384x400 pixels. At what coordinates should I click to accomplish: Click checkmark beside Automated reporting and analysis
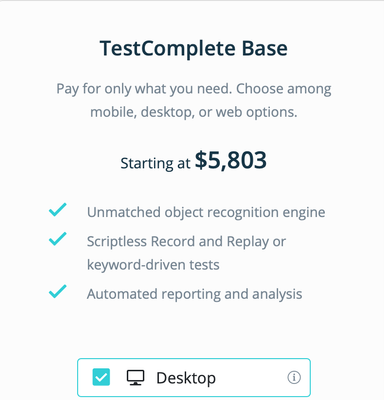58,291
